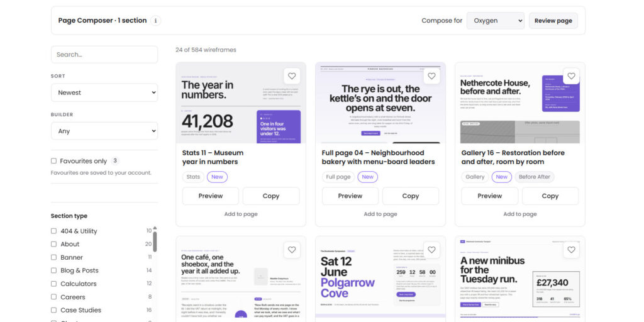This screenshot has width=644, height=322.
Task: Click the 24 of 584 wireframes text
Action: click(x=206, y=50)
